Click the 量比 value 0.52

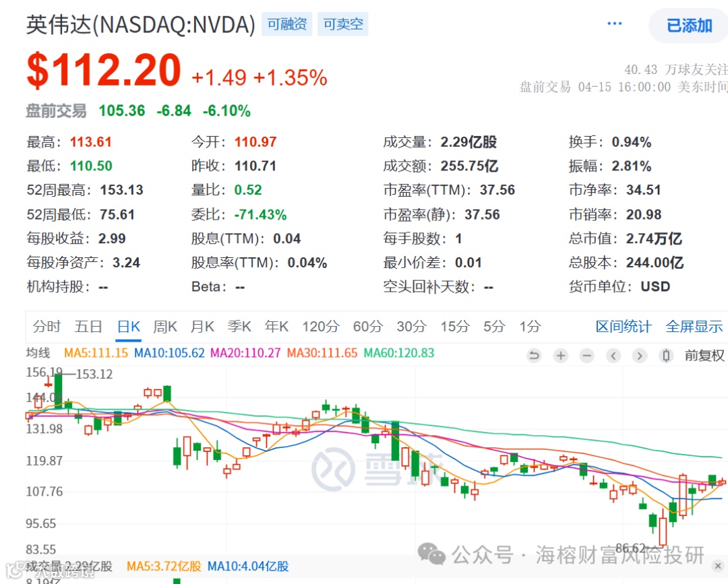coord(248,190)
